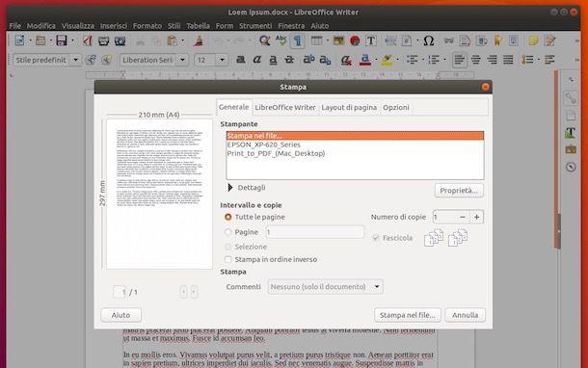Viewport: 588px width, 368px height.
Task: Click the Strikethrough formatting icon
Action: 289,59
